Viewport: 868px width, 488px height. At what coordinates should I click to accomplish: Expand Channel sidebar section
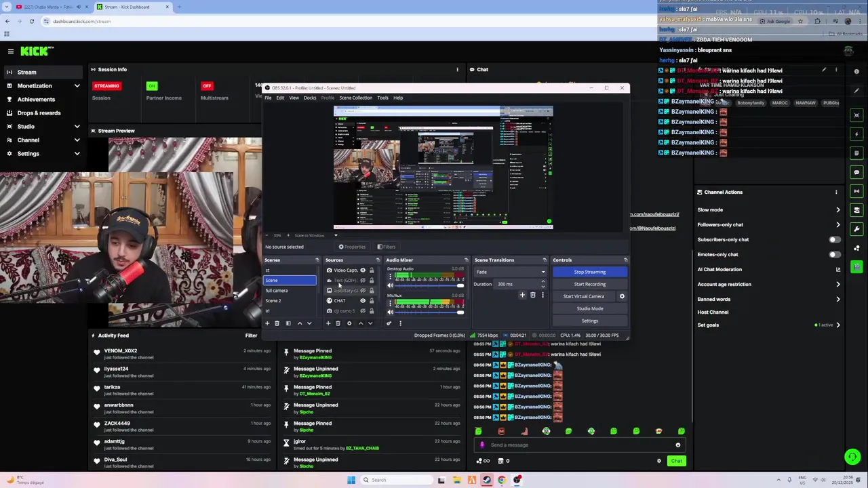point(77,140)
